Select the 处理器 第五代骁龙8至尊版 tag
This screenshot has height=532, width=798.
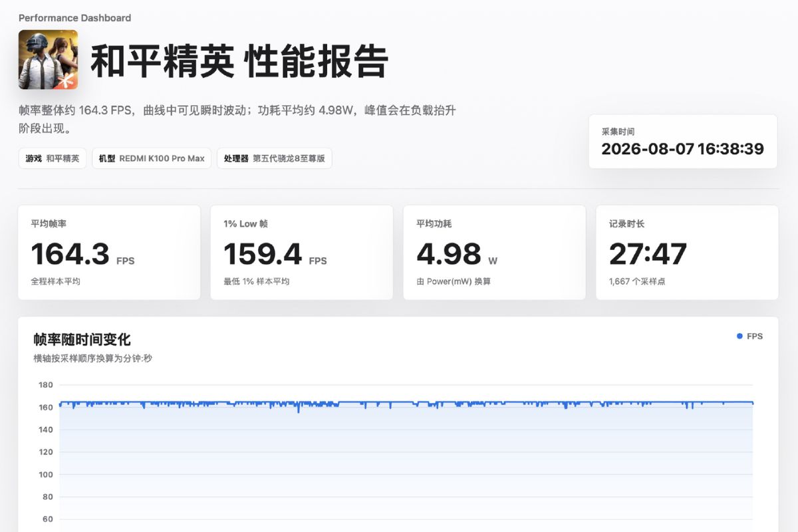275,158
